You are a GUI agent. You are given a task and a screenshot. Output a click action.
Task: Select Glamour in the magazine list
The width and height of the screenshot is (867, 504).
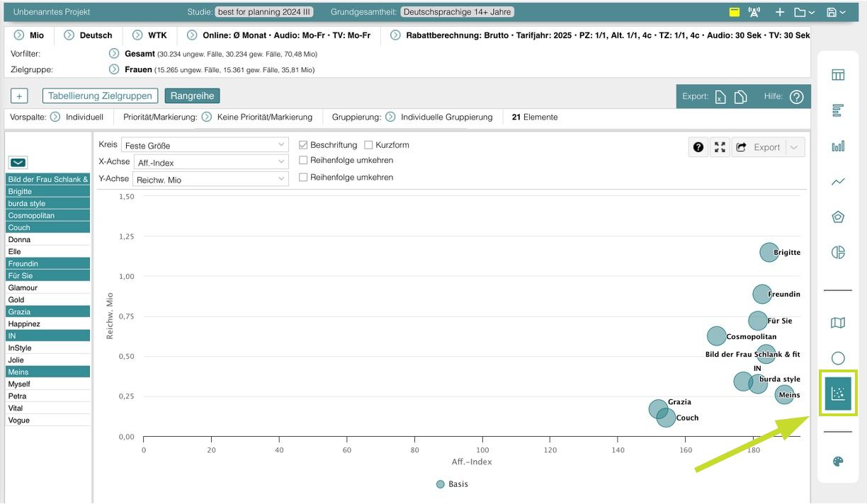tap(23, 288)
